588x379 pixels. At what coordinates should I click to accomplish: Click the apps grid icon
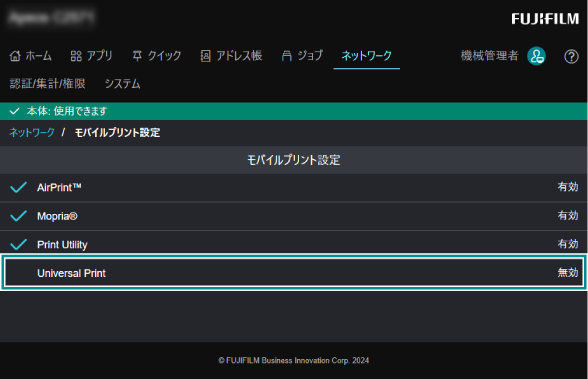(76, 56)
